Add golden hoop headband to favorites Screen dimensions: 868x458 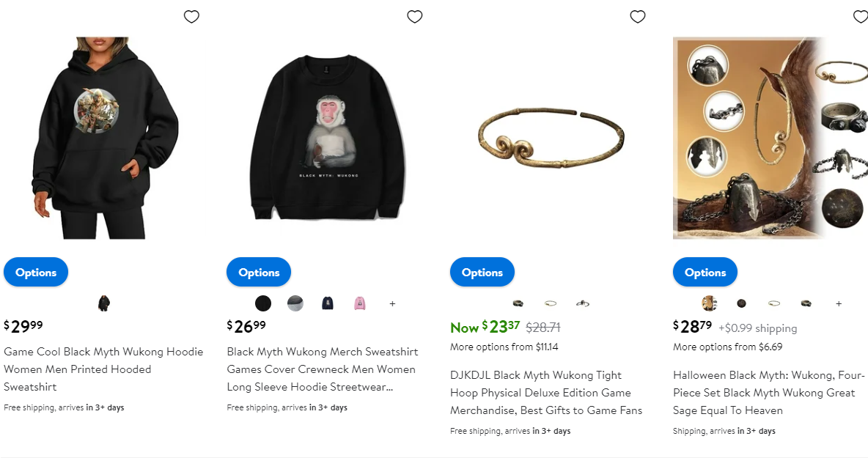[x=638, y=17]
